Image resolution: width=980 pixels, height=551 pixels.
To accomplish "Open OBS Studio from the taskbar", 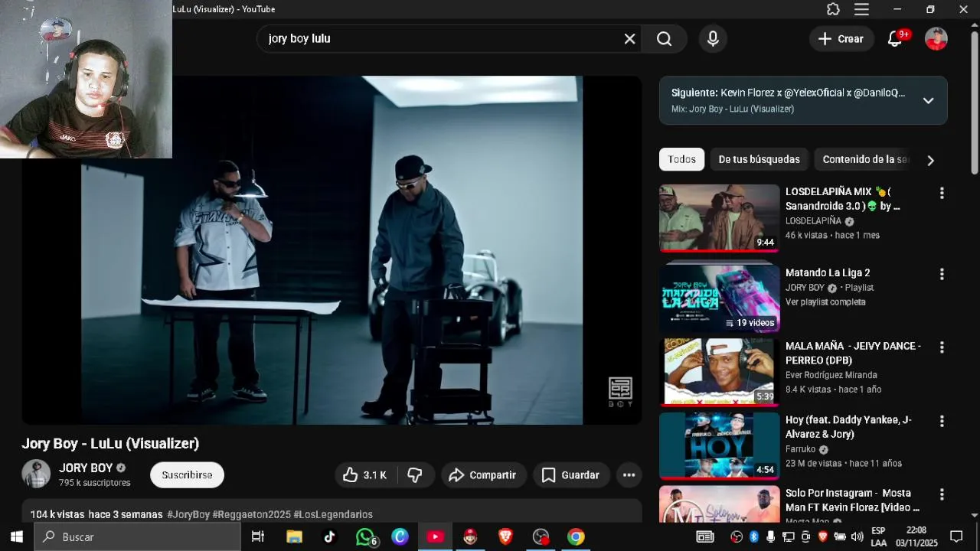I will 541,537.
